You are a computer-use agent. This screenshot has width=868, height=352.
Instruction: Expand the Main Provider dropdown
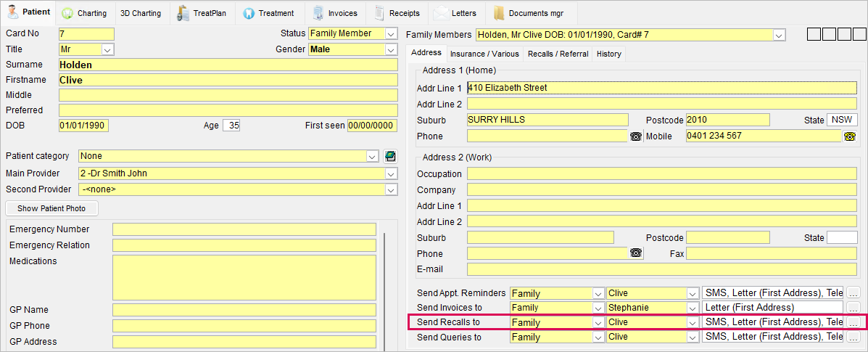(x=391, y=173)
